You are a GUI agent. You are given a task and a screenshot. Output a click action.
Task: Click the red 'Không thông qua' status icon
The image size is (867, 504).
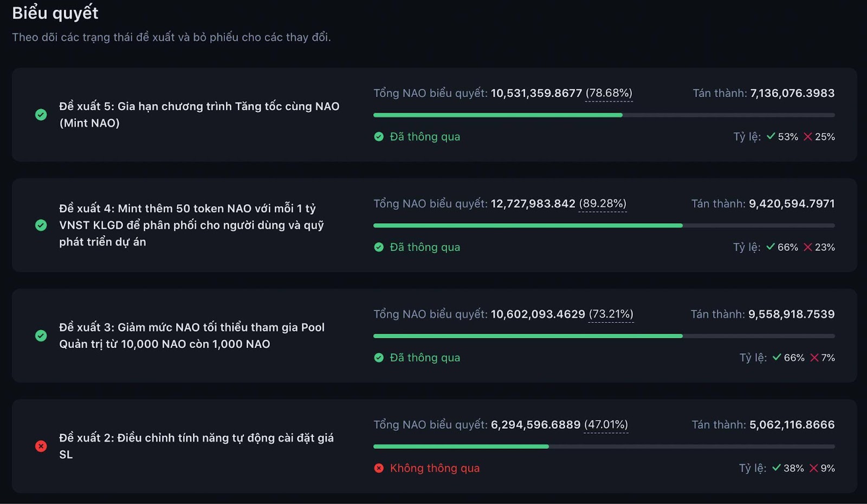coord(379,468)
